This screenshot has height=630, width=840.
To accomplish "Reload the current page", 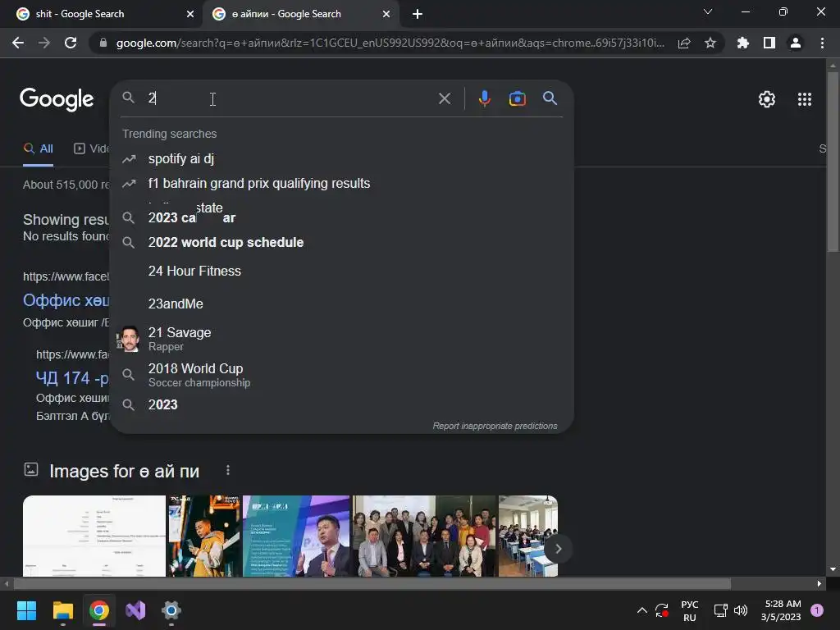I will [71, 43].
